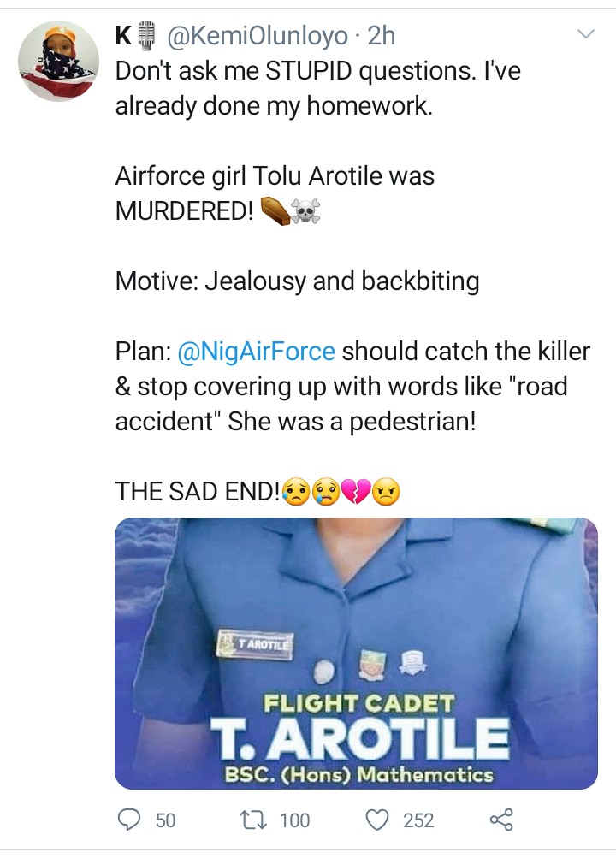Click the microphone emoji beside the name

[x=146, y=36]
